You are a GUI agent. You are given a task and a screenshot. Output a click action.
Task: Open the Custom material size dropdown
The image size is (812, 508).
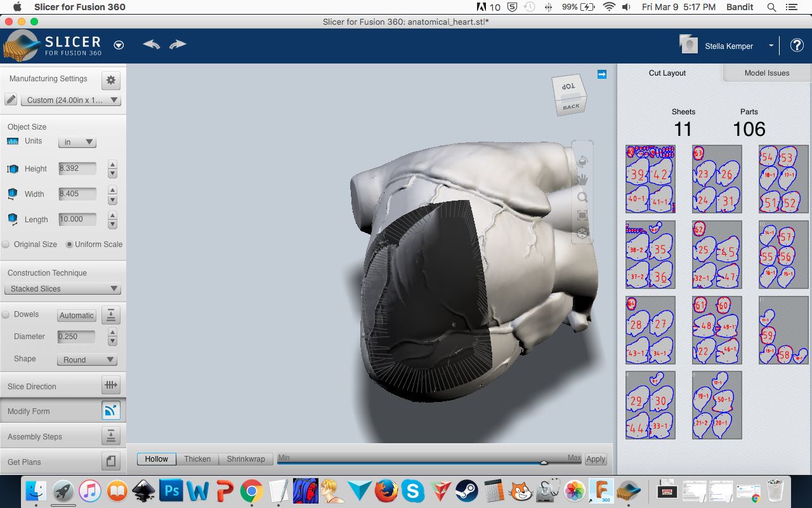71,100
